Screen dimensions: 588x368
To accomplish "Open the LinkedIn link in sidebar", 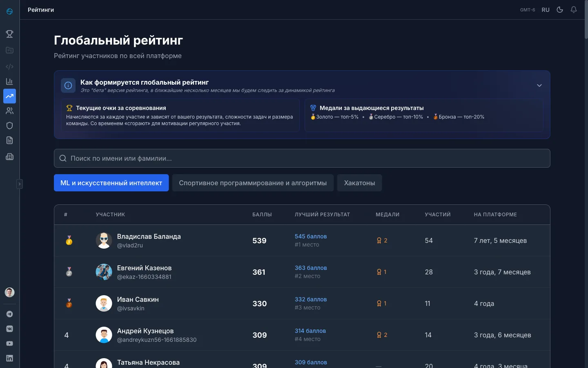I will click(9, 358).
